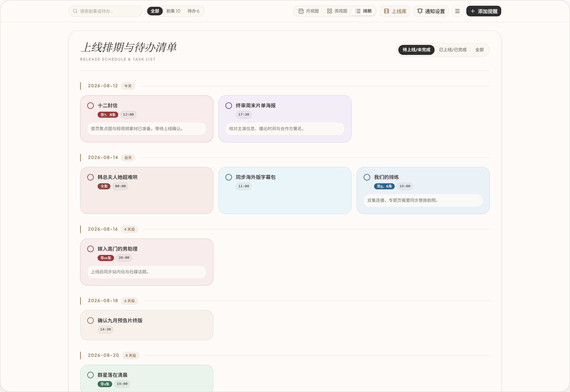Screen dimensions: 570x392
Task: Click the note 首页焦点图与短视频素材已准备
Action: coord(147,129)
